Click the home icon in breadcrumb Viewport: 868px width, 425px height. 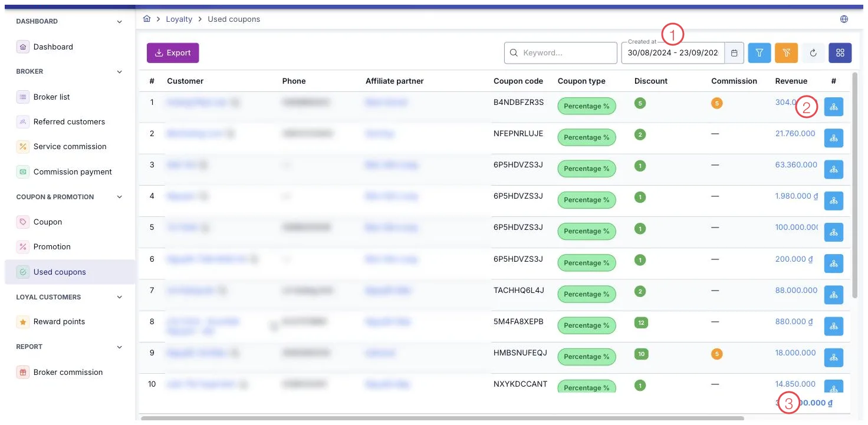pyautogui.click(x=147, y=19)
